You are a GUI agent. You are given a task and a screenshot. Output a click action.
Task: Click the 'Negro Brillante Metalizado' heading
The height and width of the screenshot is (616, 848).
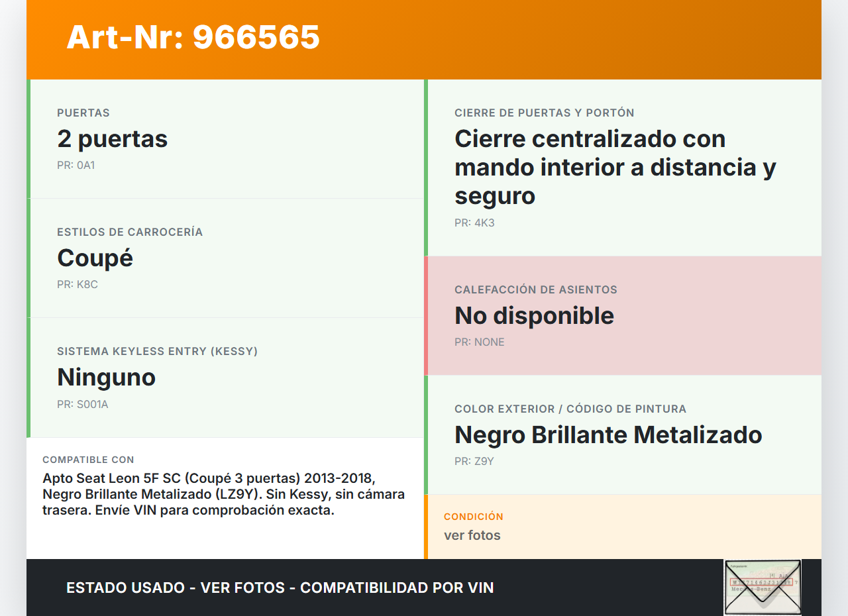pos(608,435)
